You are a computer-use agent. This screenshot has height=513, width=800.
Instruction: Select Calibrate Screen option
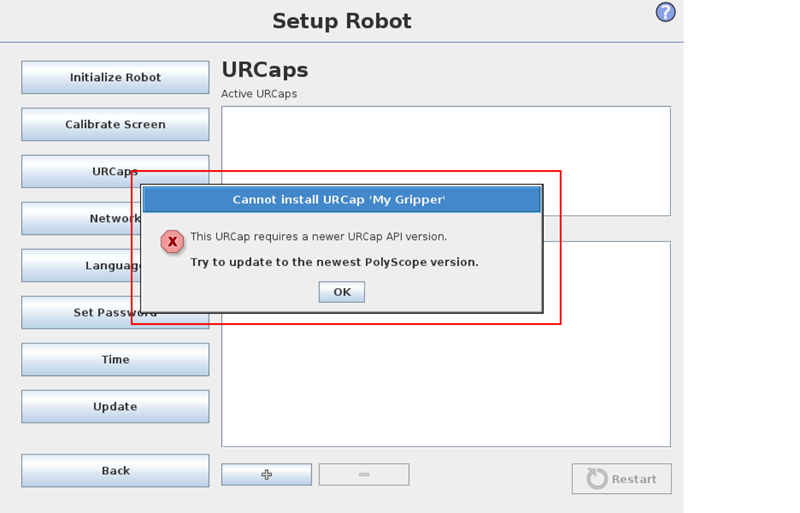(115, 124)
